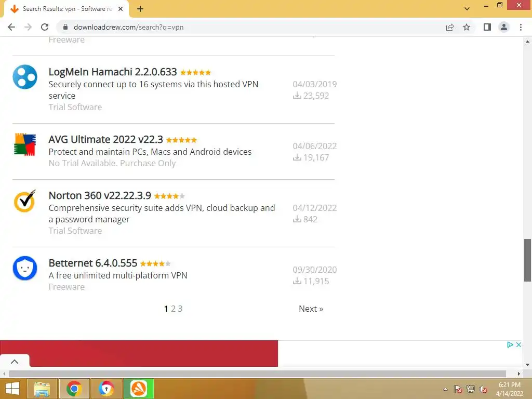Click the download icon beside 19,167

297,157
